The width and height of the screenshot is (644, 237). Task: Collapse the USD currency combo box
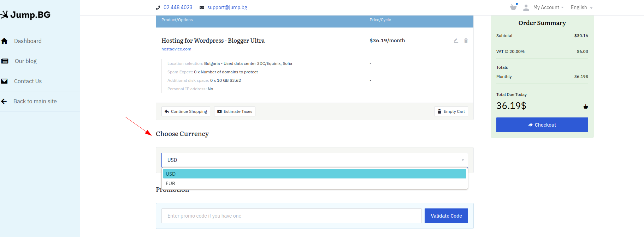click(x=315, y=160)
